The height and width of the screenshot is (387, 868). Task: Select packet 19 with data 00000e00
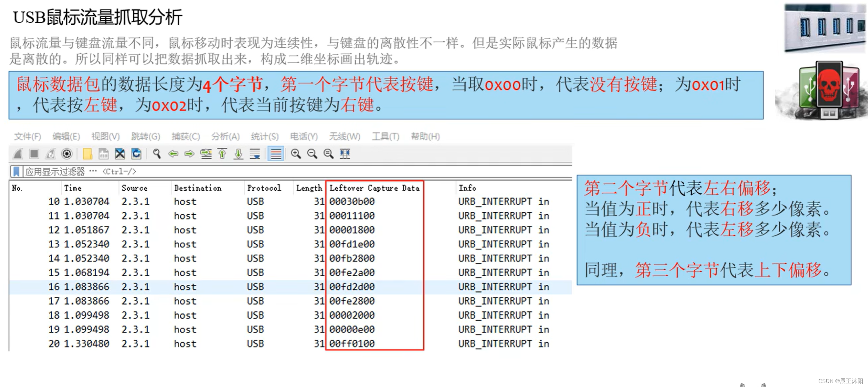coord(290,330)
